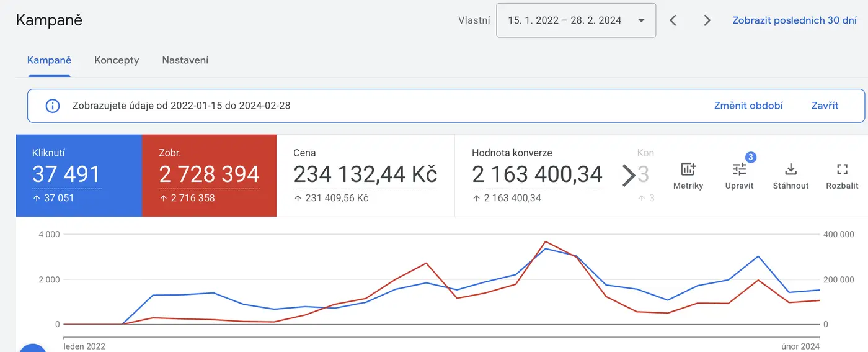Go to previous date period arrow
The image size is (868, 352).
coord(673,20)
